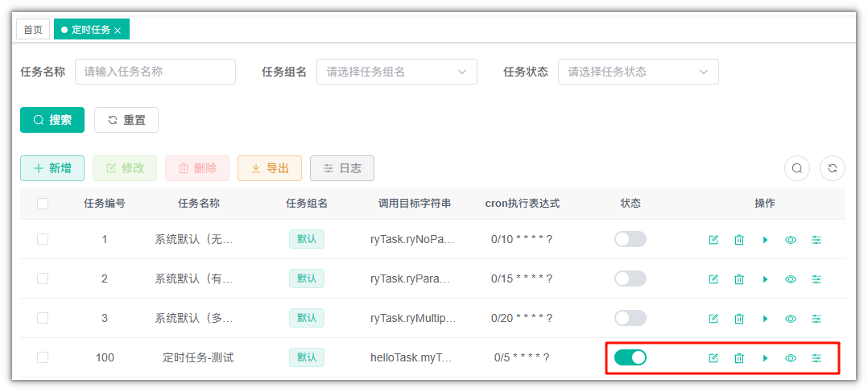Check the row checkbox for task 100
This screenshot has width=868, height=392.
click(x=43, y=357)
